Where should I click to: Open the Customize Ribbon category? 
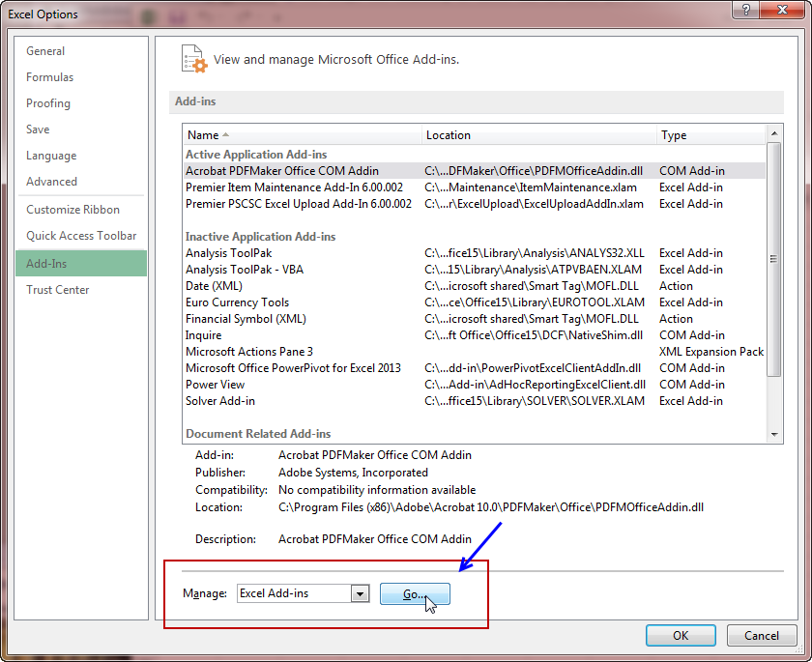[x=72, y=210]
